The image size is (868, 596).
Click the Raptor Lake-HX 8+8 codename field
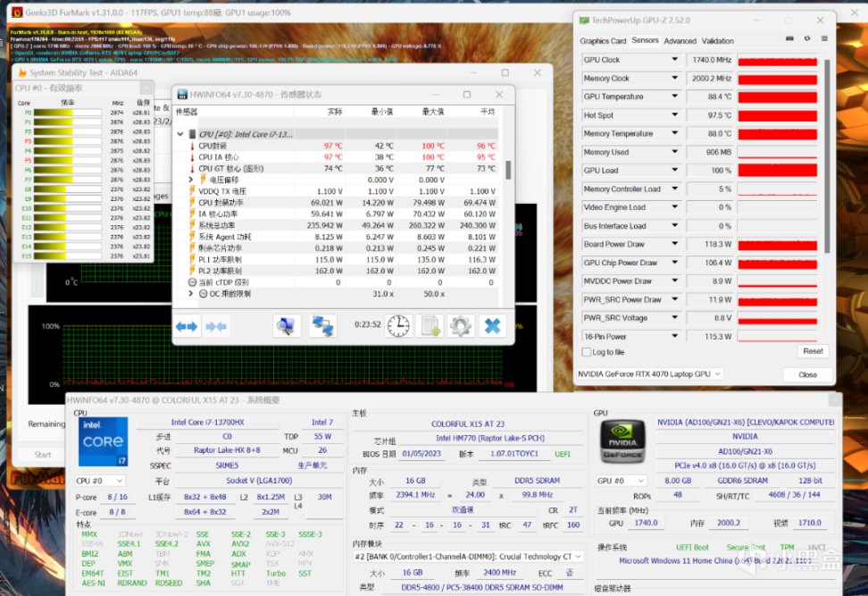pyautogui.click(x=227, y=450)
